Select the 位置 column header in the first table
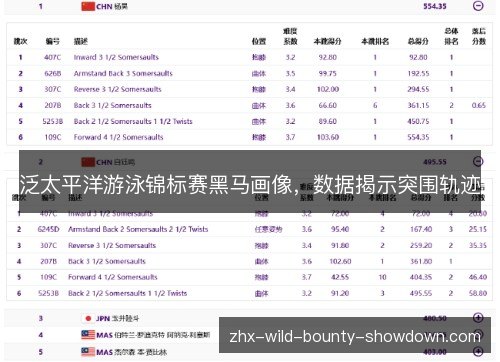Viewport: 500px width, 362px height. [x=259, y=41]
